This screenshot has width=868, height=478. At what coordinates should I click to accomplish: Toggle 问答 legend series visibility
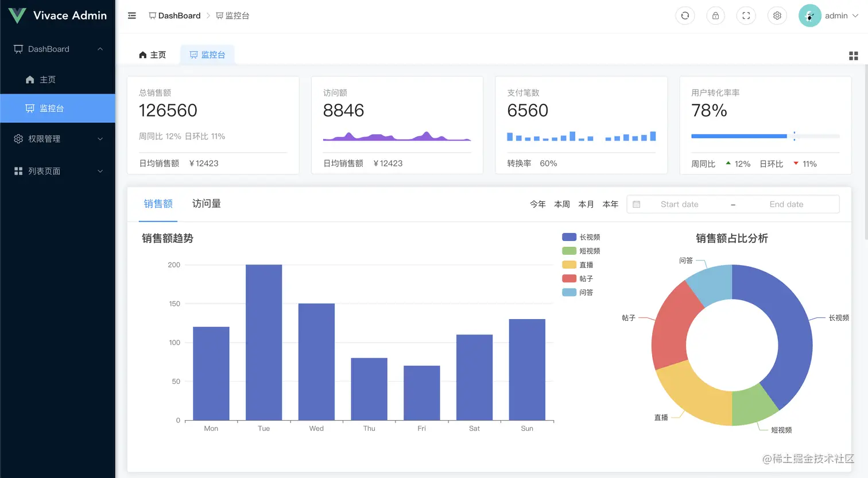click(578, 292)
